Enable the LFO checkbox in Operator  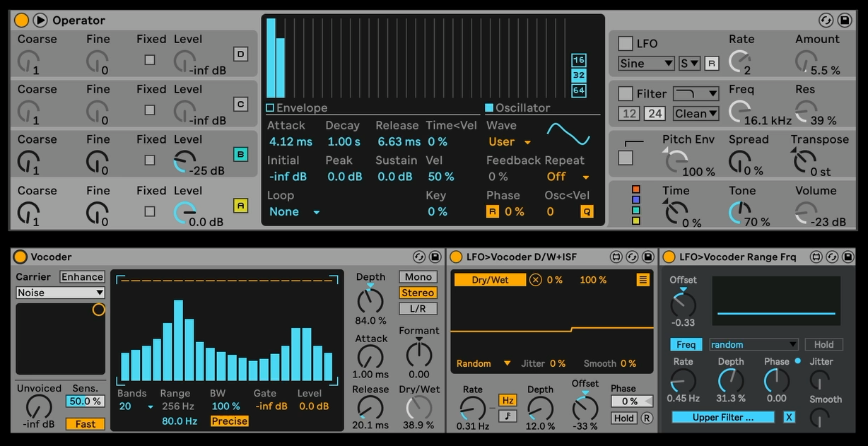626,43
